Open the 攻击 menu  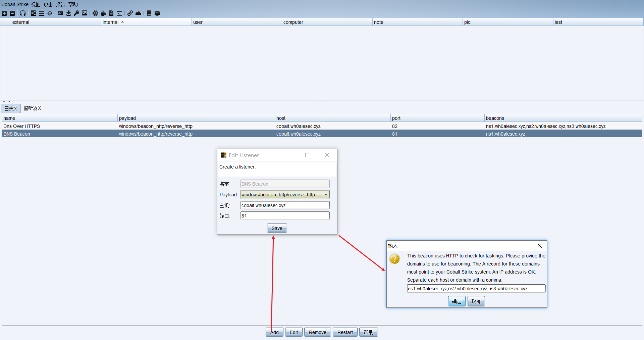click(48, 4)
